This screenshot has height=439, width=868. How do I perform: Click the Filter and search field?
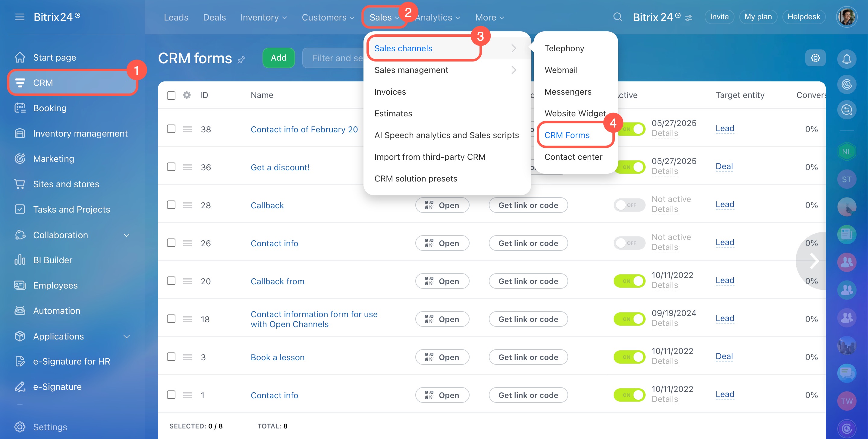[334, 58]
